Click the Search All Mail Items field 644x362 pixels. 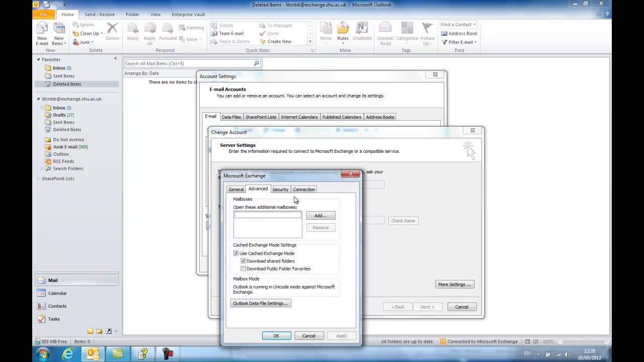click(x=188, y=63)
